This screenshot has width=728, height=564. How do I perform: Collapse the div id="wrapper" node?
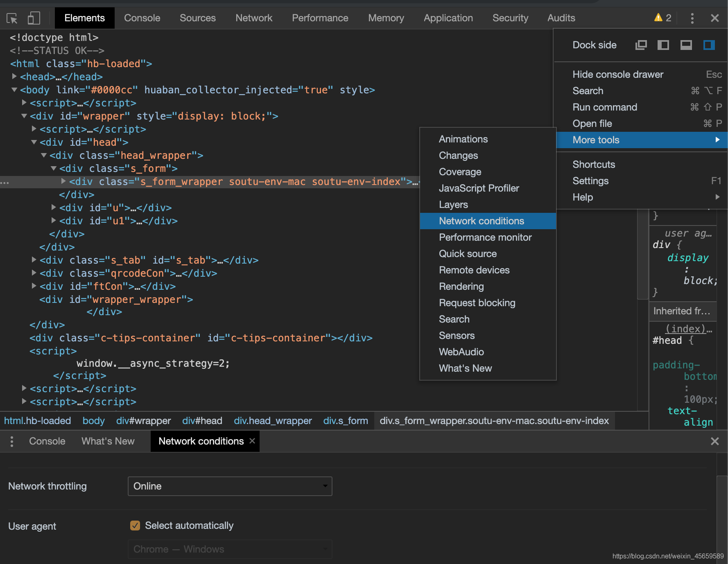[24, 116]
